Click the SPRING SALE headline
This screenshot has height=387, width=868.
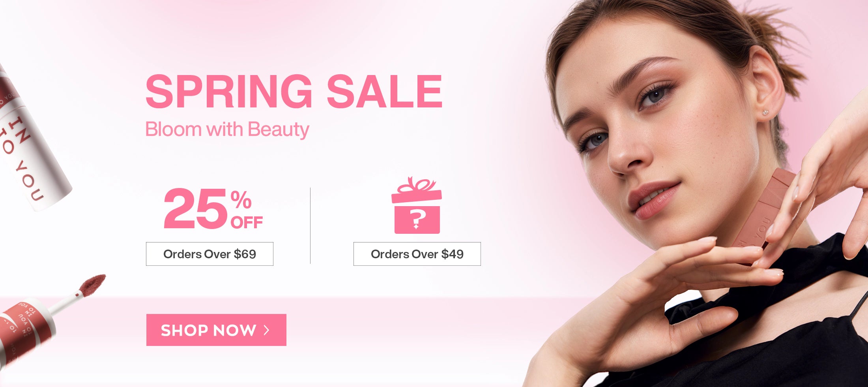click(x=294, y=92)
